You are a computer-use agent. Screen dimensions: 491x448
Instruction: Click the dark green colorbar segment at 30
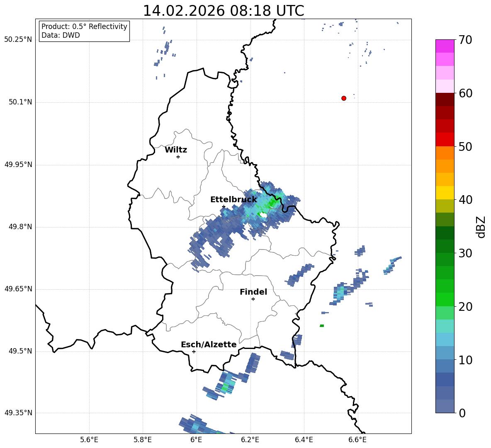click(x=445, y=246)
